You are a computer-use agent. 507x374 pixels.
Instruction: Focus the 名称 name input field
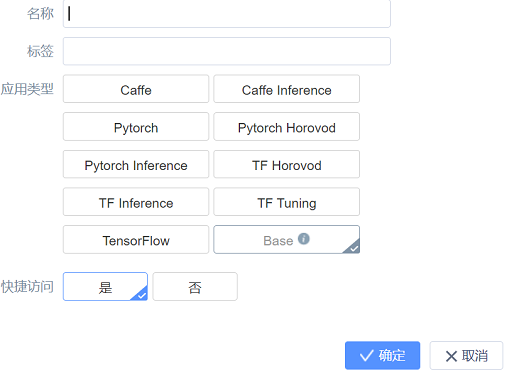227,14
